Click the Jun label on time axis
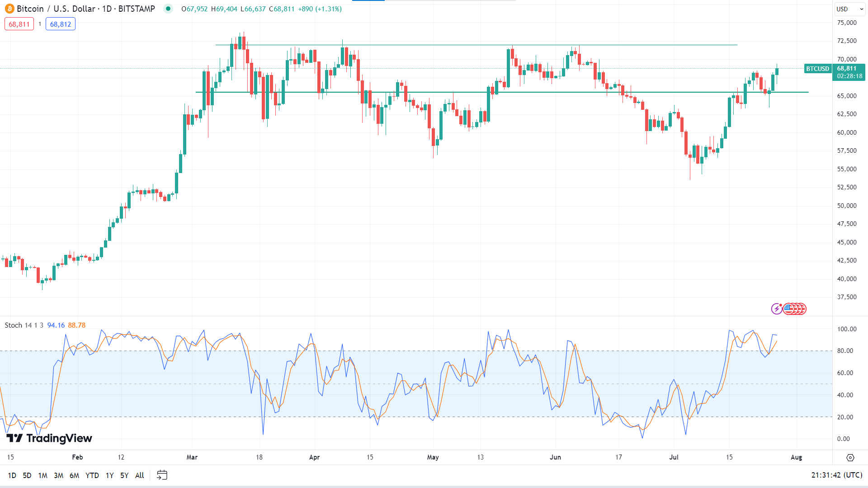 (555, 457)
